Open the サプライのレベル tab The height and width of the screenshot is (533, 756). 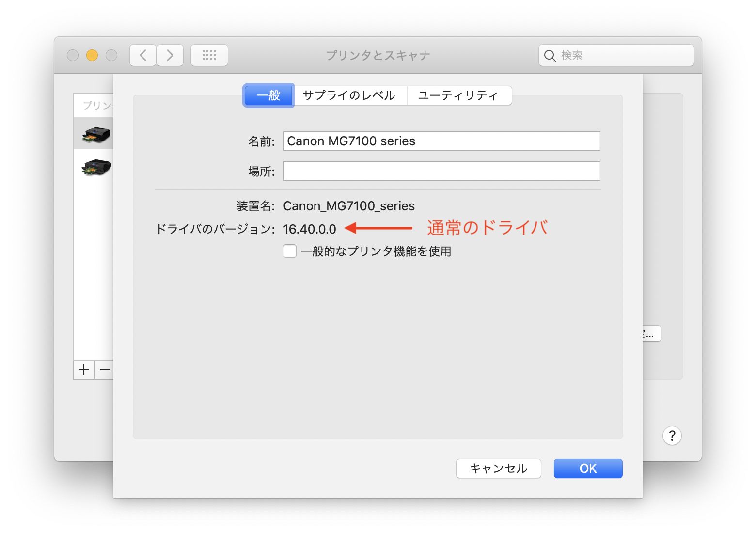coord(349,95)
